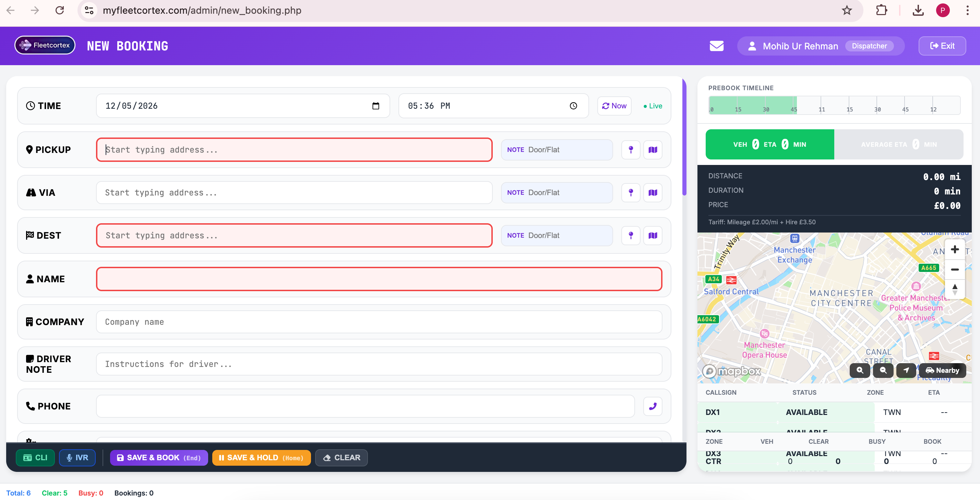Viewport: 980px width, 500px height.
Task: Select the VEH ETA MIN tab
Action: coord(769,145)
